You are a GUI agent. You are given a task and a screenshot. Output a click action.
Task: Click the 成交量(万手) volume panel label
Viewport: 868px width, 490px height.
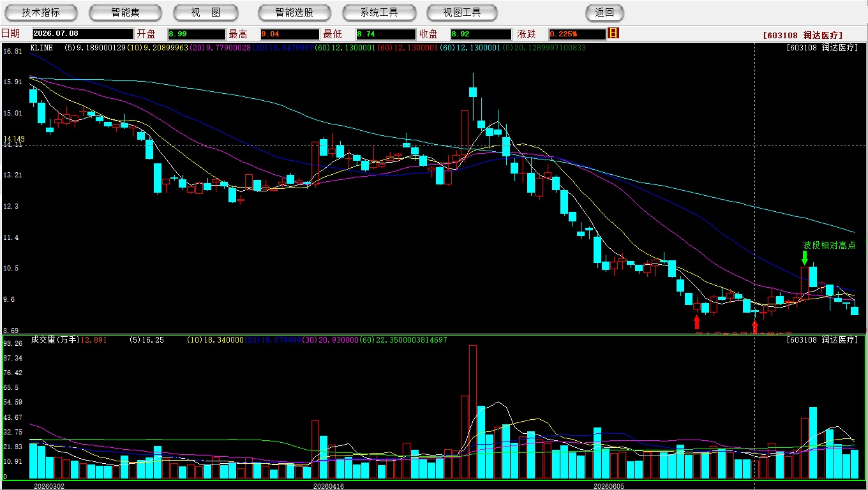point(55,340)
